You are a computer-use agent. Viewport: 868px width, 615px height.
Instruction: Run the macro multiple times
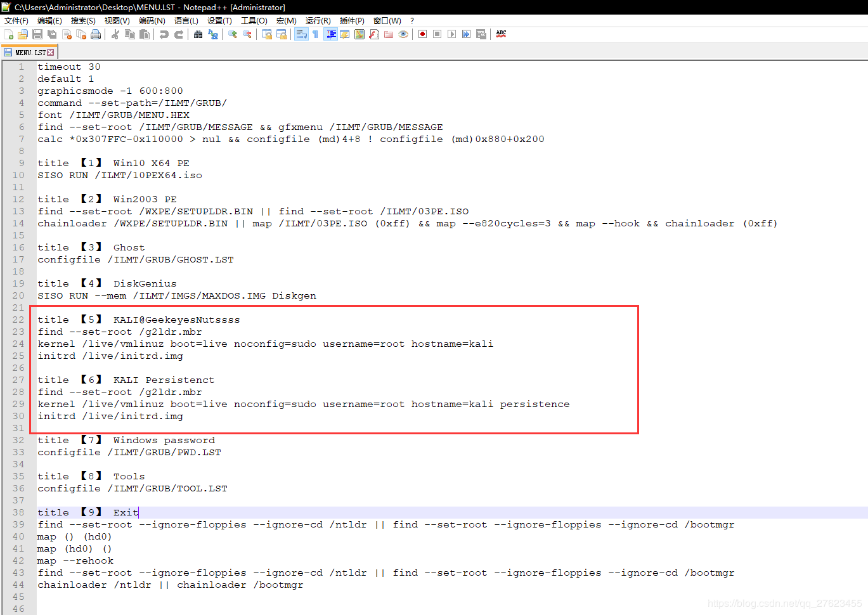coord(466,34)
